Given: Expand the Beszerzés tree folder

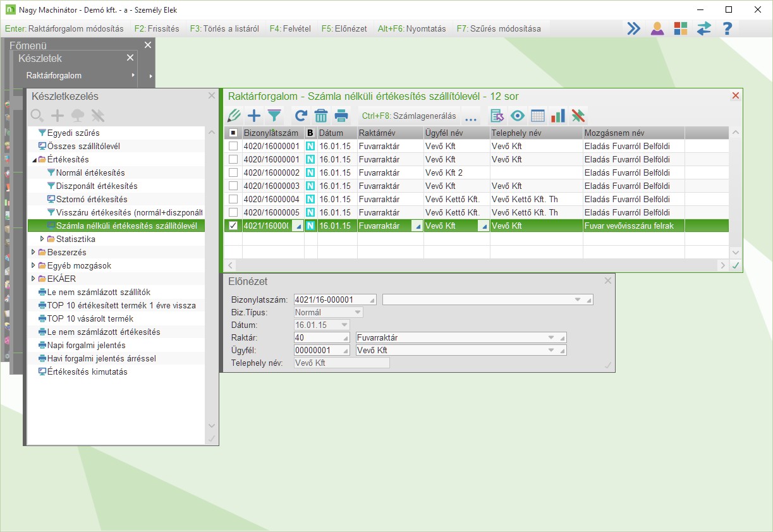Looking at the screenshot, I should 33,252.
